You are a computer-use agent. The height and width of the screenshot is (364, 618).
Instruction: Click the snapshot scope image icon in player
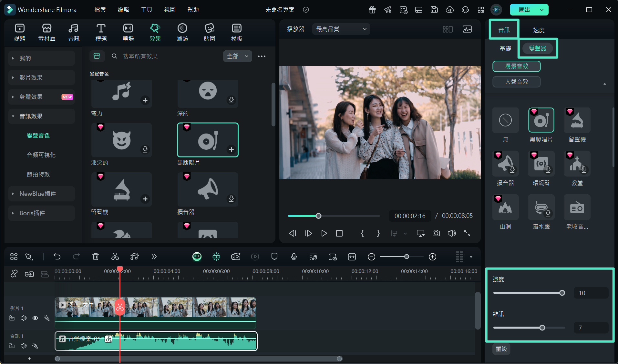tap(467, 29)
